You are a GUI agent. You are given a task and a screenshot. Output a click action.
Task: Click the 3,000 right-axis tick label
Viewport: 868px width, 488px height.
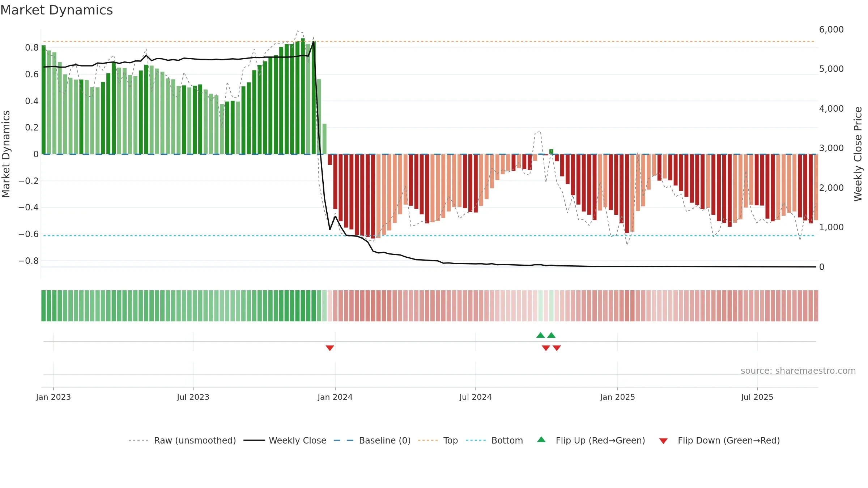coord(831,148)
